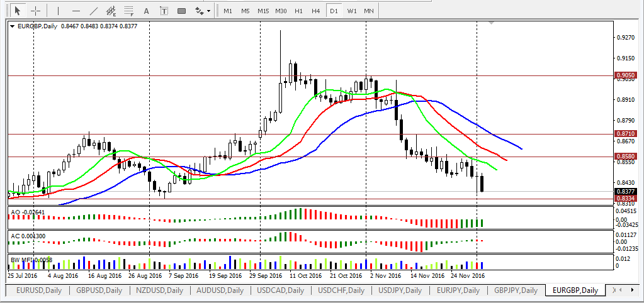Select the active EURGBP,Daily tab

coord(575,290)
